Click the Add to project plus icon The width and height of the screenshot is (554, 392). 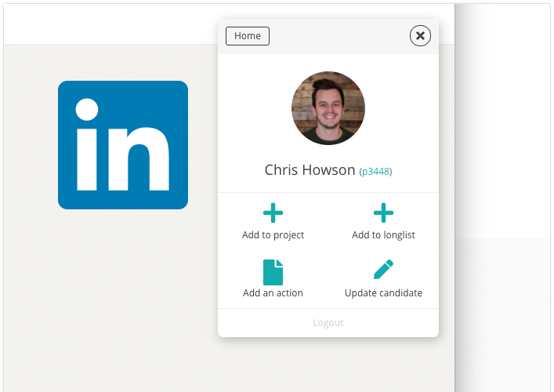pyautogui.click(x=273, y=212)
